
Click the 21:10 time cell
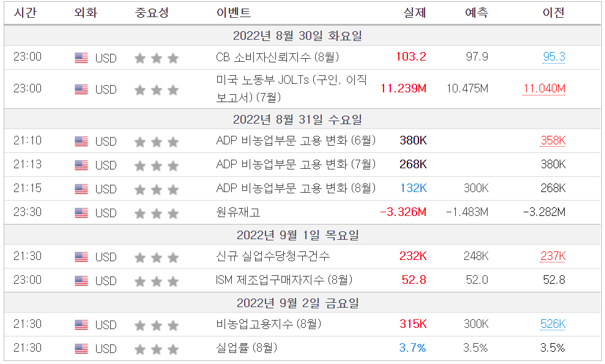(x=28, y=141)
